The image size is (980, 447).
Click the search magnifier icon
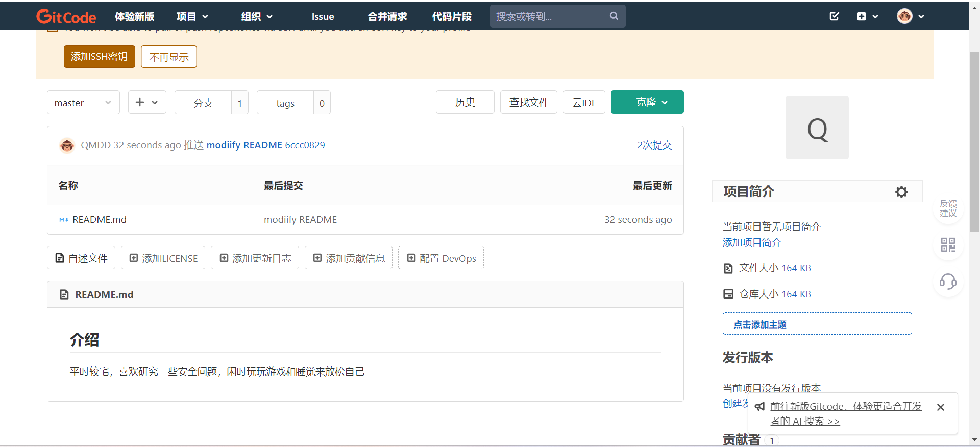click(614, 16)
